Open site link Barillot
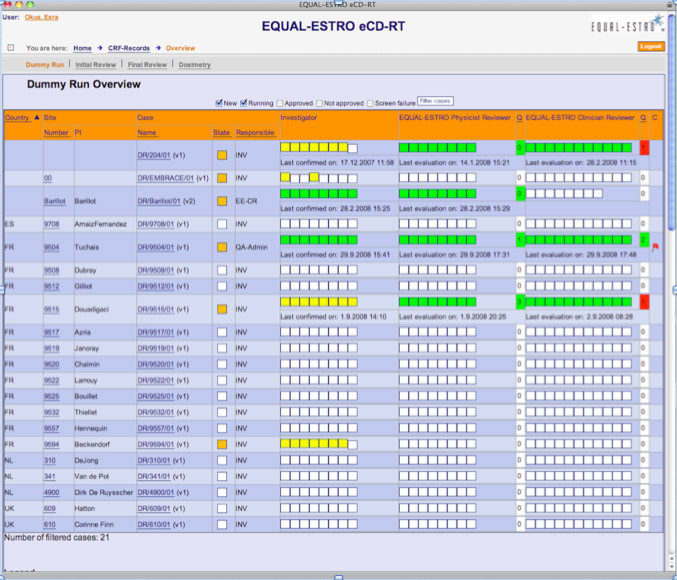 pyautogui.click(x=55, y=201)
